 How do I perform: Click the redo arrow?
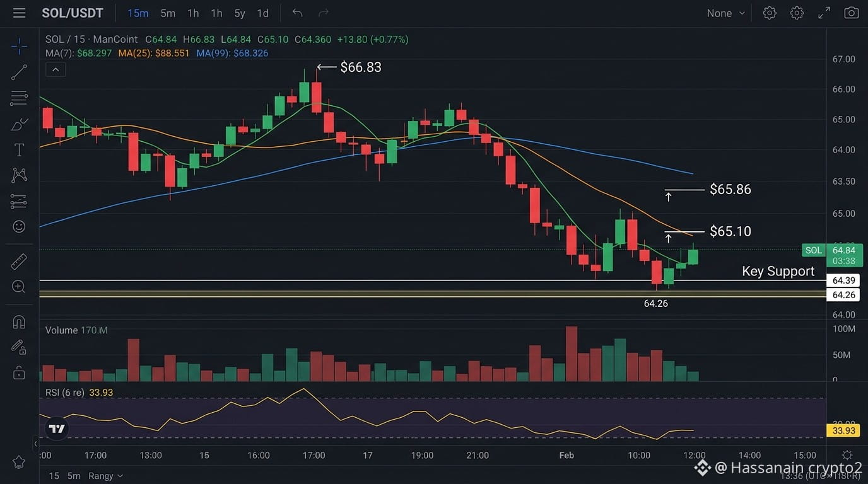324,13
